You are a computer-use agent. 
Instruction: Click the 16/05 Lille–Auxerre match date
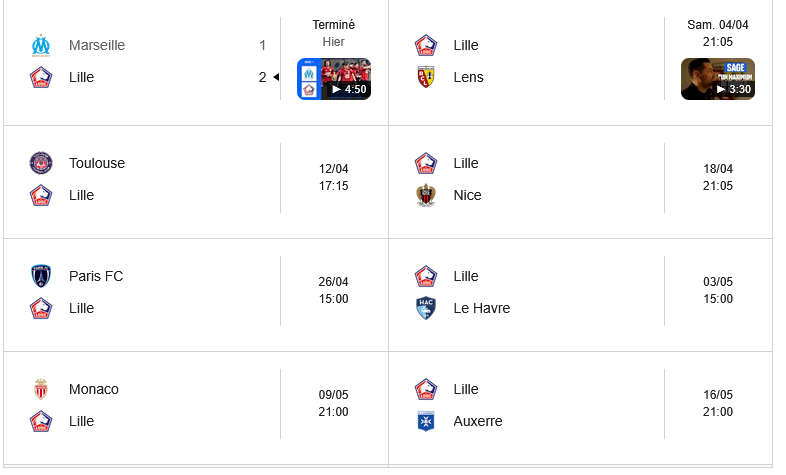point(718,395)
